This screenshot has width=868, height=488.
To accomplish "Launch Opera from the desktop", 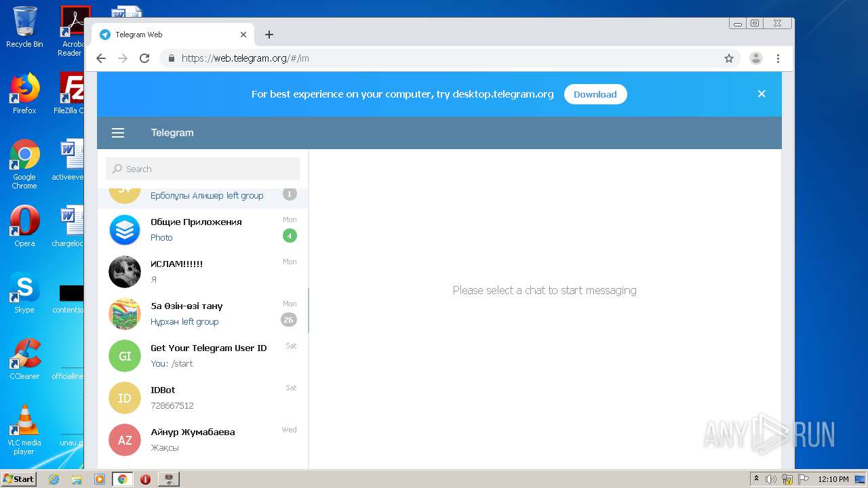I will tap(24, 226).
